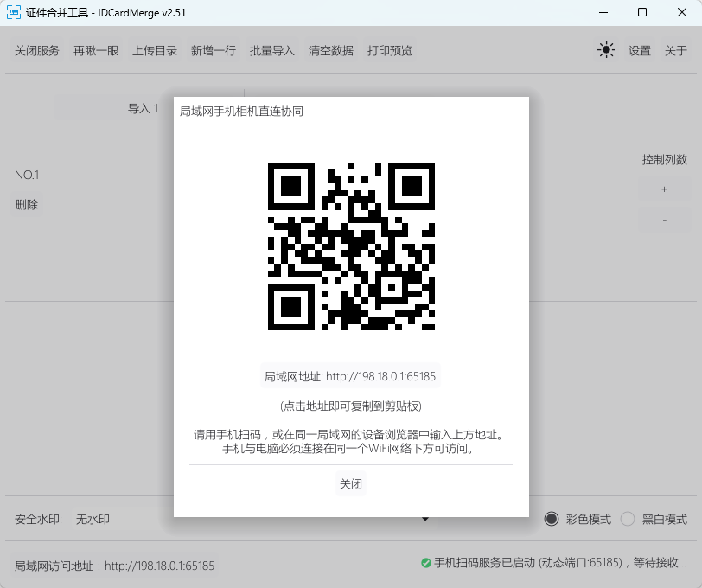Minimize the IDCardMerge window
702x588 pixels.
click(603, 13)
